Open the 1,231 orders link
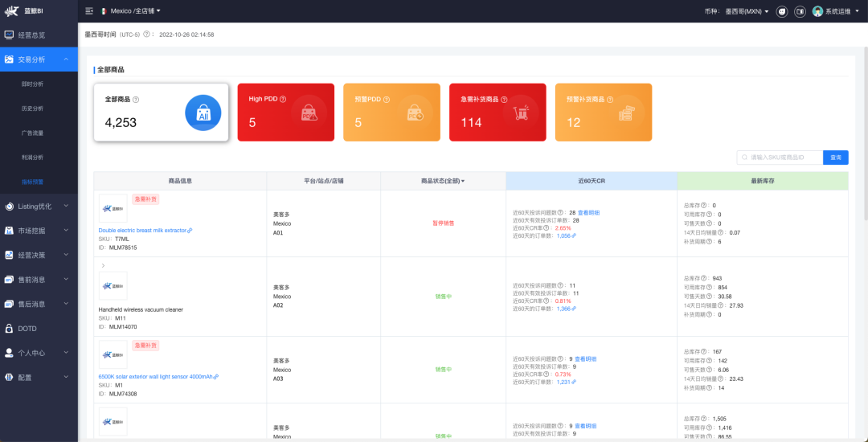 (567, 382)
